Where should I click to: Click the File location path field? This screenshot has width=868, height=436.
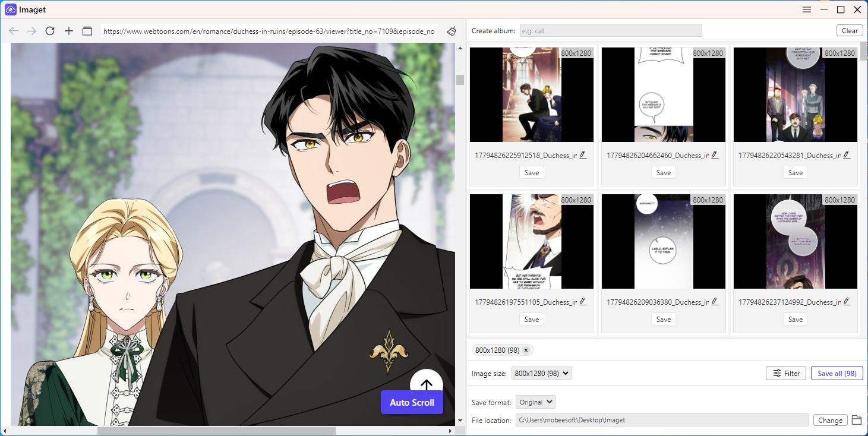coord(662,420)
